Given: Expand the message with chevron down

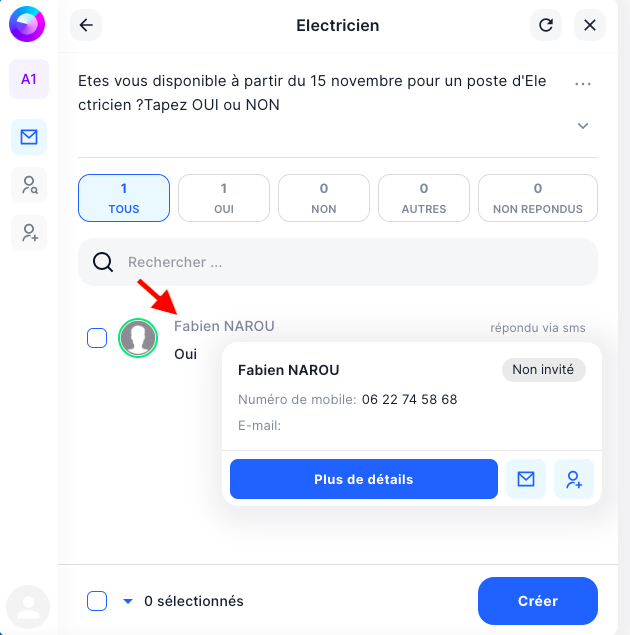Looking at the screenshot, I should click(x=583, y=126).
